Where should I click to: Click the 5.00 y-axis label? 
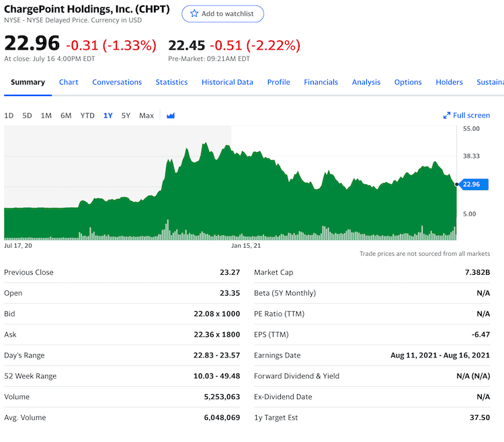pos(469,214)
